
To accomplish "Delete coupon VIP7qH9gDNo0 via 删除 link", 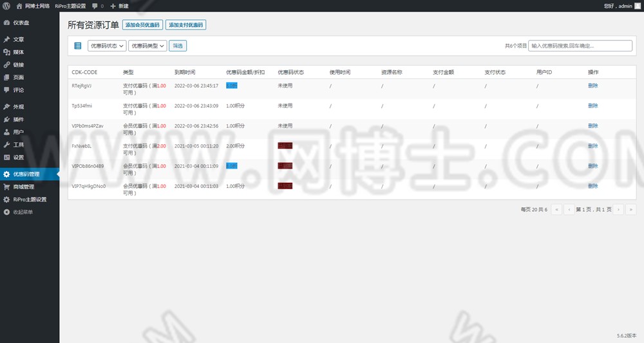I will pyautogui.click(x=592, y=186).
